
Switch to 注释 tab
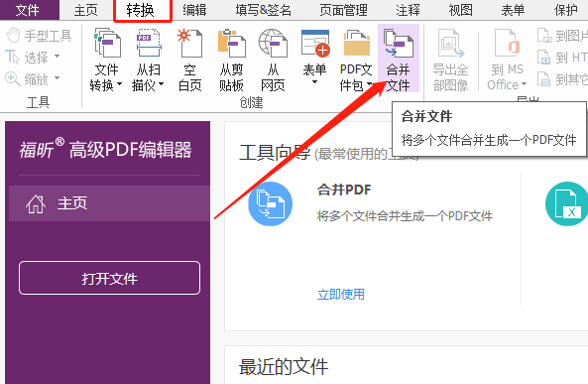point(408,10)
